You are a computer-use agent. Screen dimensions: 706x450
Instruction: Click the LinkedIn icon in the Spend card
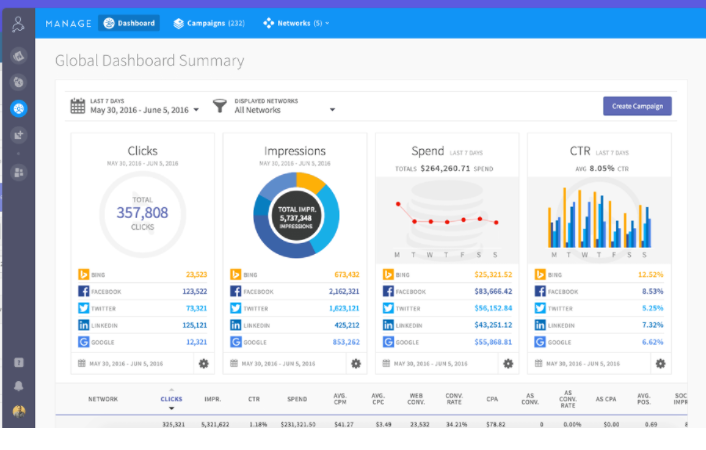389,325
